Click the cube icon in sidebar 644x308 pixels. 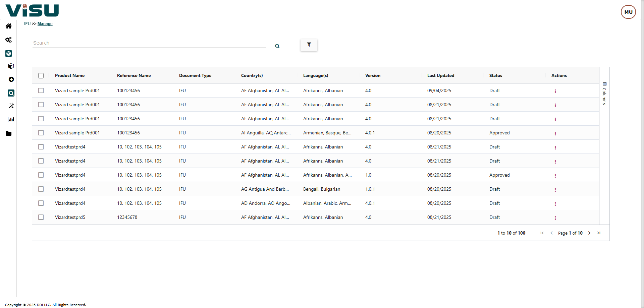pos(11,66)
